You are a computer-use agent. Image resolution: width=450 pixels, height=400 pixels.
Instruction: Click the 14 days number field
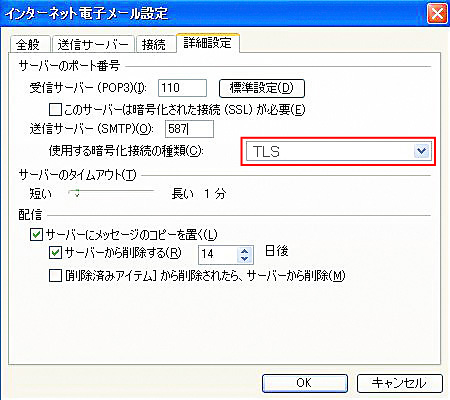pyautogui.click(x=218, y=255)
